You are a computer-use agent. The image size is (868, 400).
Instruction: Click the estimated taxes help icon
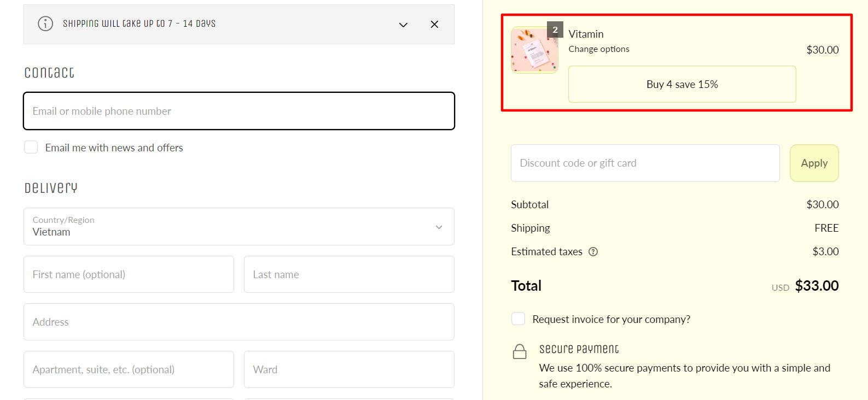click(593, 252)
